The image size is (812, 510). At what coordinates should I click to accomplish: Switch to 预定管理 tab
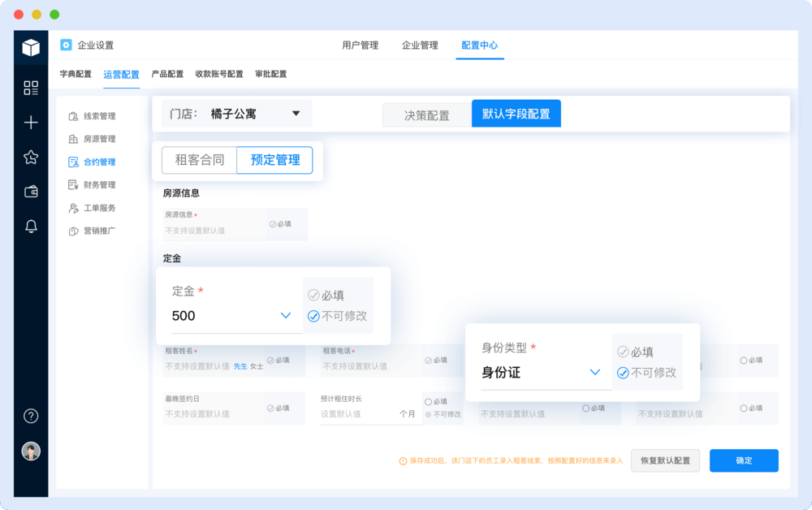[x=275, y=160]
